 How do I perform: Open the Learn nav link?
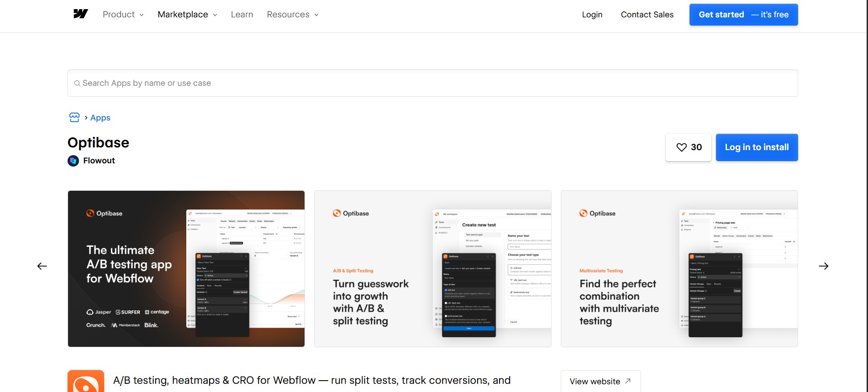pos(242,15)
